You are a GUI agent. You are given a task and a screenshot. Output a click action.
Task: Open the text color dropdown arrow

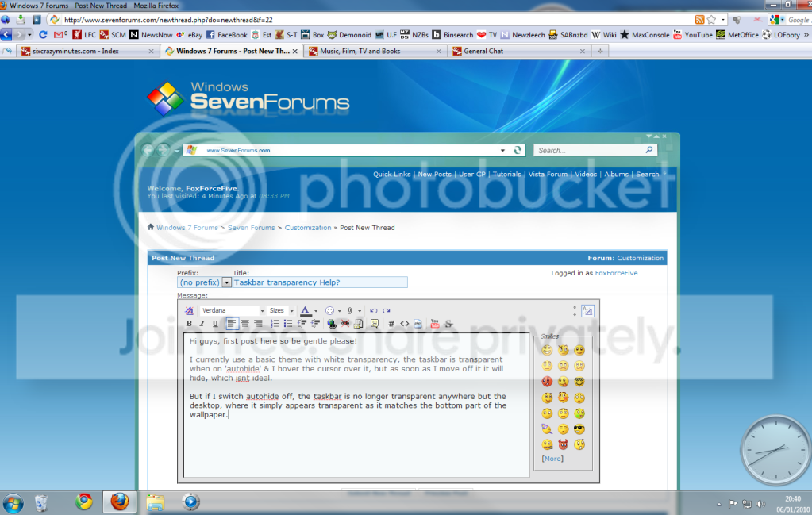(316, 311)
